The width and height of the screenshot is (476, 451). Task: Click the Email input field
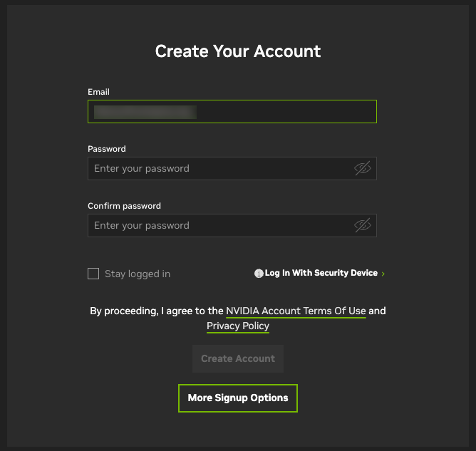[x=232, y=111]
